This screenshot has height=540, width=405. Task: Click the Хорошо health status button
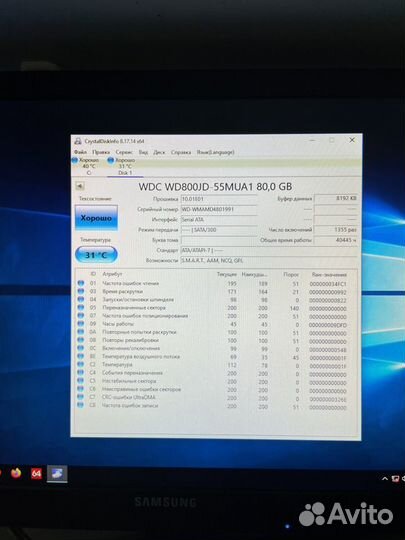96,218
